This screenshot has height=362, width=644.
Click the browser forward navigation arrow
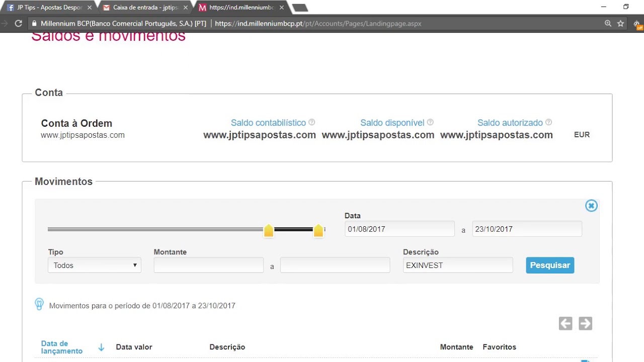click(4, 23)
